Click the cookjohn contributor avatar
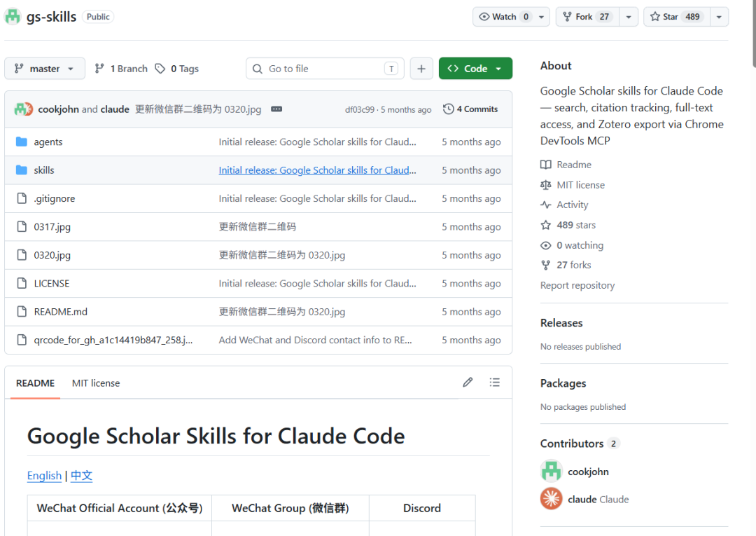Screen dimensions: 756x536 [x=551, y=472]
